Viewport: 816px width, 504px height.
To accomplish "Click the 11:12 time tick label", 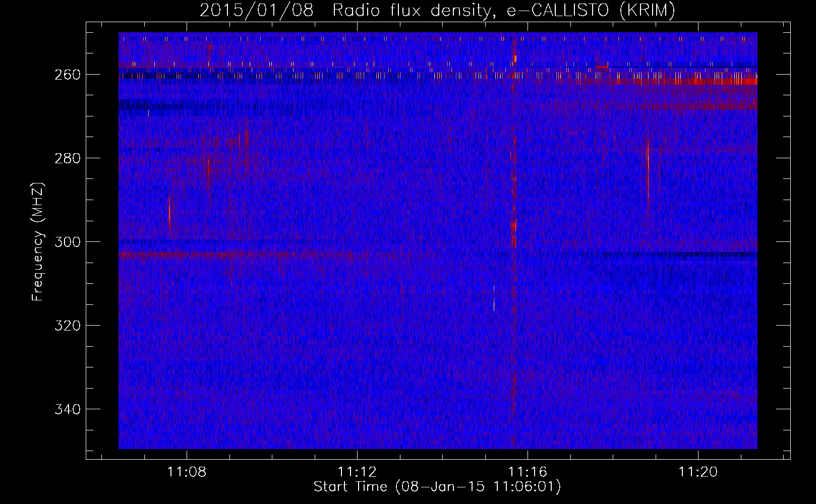I will click(x=357, y=472).
